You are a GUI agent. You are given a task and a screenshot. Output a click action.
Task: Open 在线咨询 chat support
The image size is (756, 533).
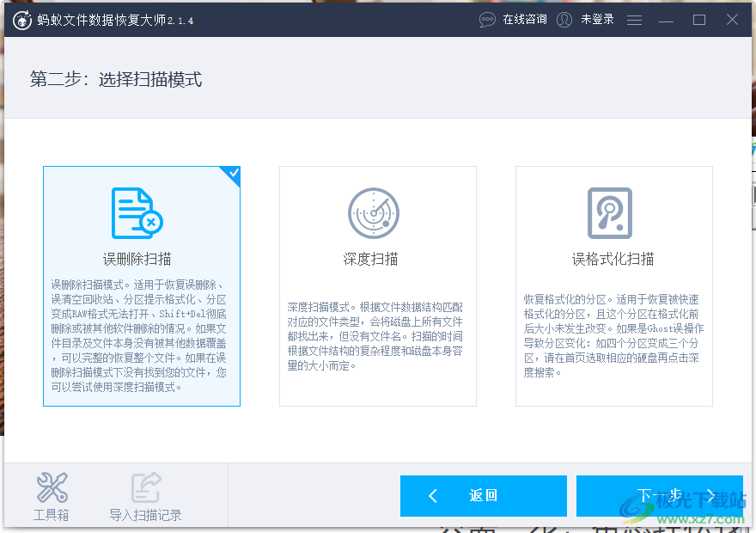click(x=512, y=19)
